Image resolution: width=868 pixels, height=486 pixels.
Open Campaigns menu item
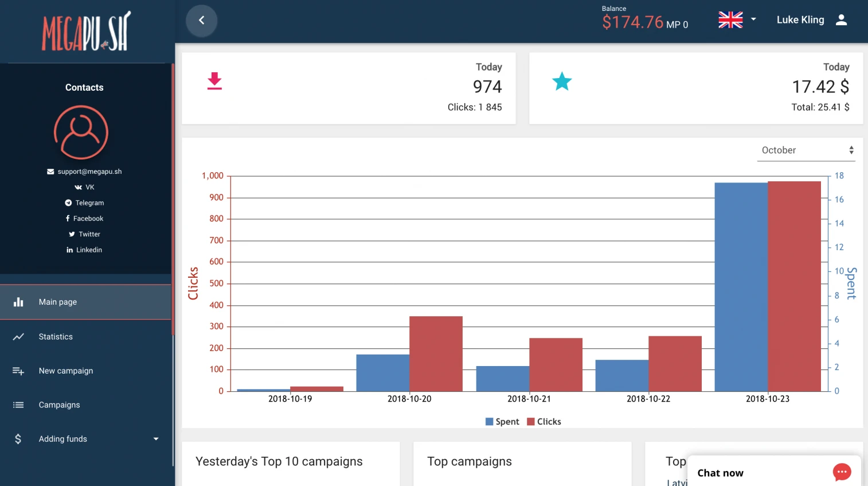[85, 405]
